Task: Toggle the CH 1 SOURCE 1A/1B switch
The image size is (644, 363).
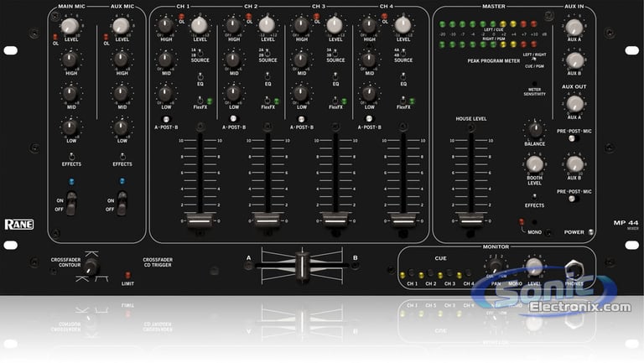Action: tap(200, 53)
